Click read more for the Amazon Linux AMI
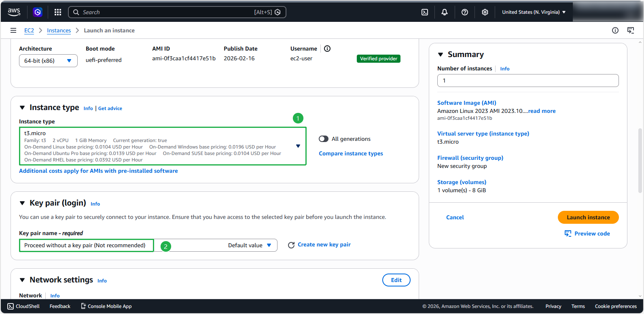 542,111
